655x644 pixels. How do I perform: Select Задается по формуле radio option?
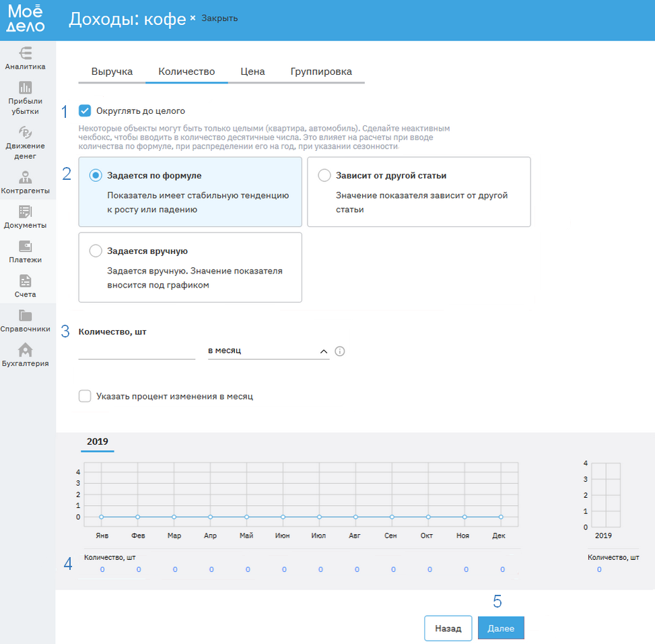coord(96,176)
